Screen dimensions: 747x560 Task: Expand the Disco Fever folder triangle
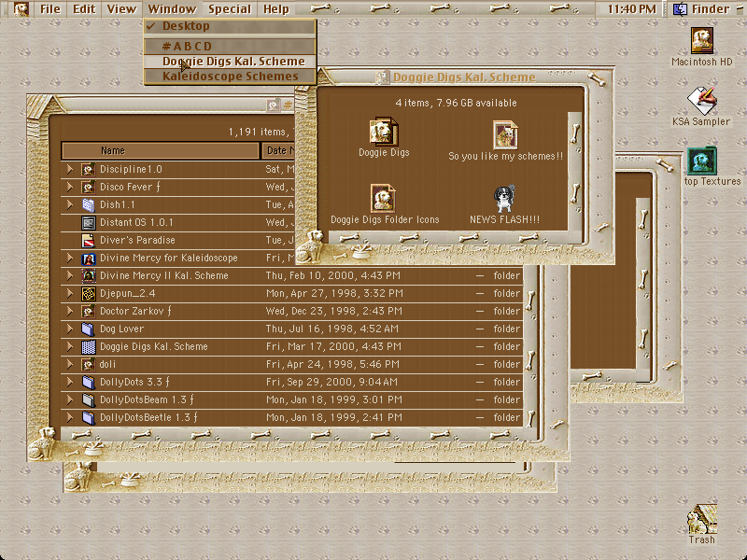point(69,187)
